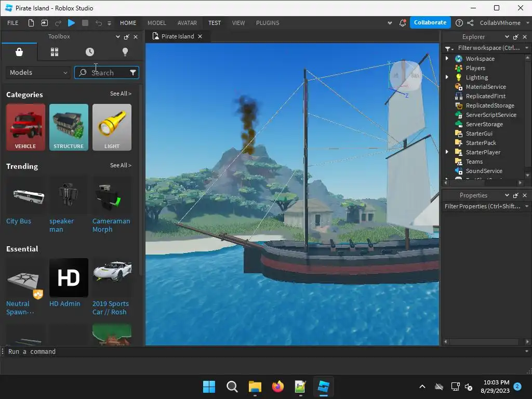Switch to the AVATAR ribbon tab
Image resolution: width=532 pixels, height=399 pixels.
[x=187, y=23]
